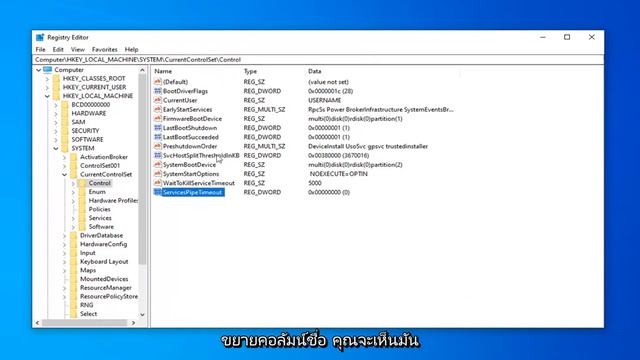Click the icon beside EarlyStartServices
The height and width of the screenshot is (360, 640).
coord(158,109)
